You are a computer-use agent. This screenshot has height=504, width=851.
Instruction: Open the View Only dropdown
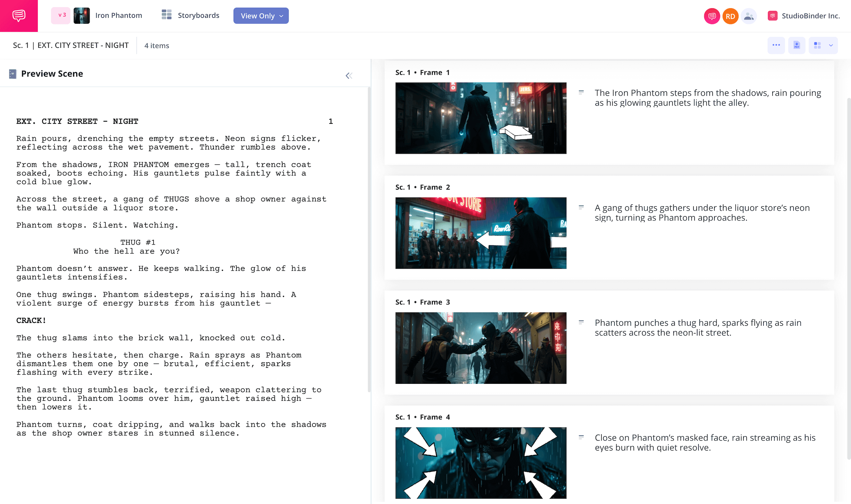click(261, 16)
